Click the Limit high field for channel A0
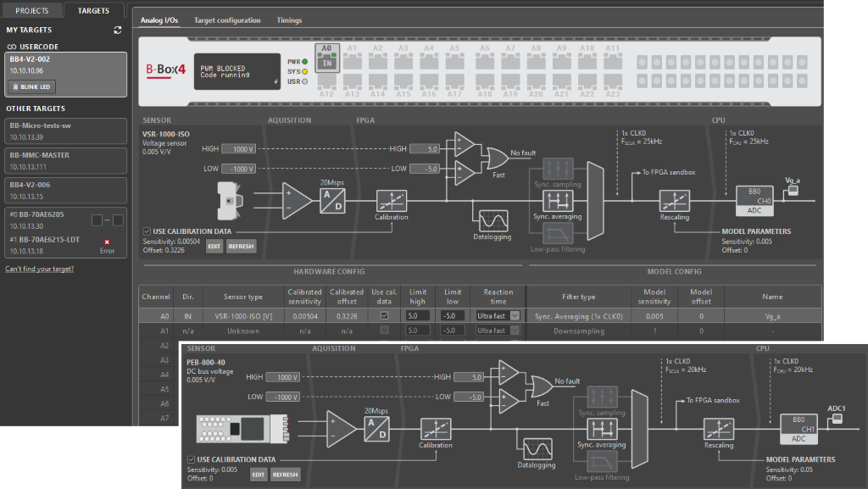This screenshot has width=868, height=489. (418, 315)
